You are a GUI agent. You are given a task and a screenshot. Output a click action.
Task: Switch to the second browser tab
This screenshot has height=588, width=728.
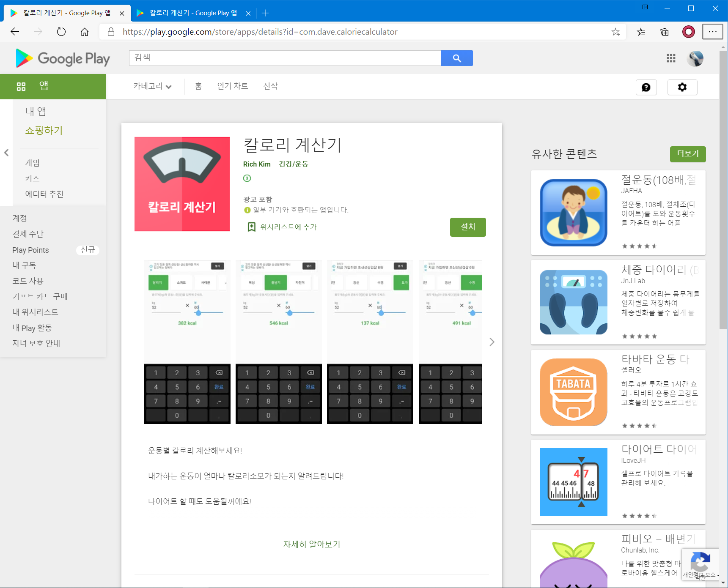(193, 13)
